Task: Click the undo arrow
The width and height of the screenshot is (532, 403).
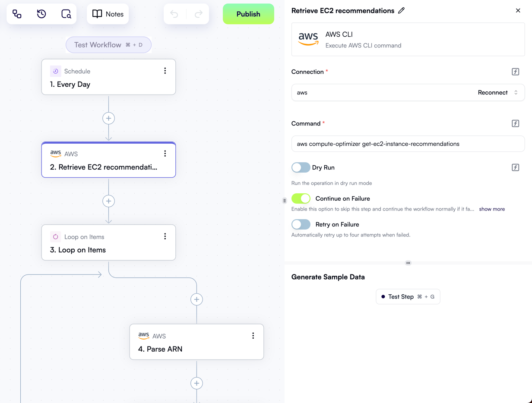Action: click(x=174, y=14)
